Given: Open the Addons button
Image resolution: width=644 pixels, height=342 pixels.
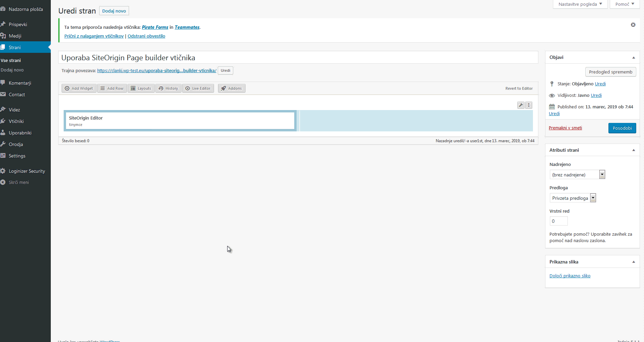Looking at the screenshot, I should (232, 88).
